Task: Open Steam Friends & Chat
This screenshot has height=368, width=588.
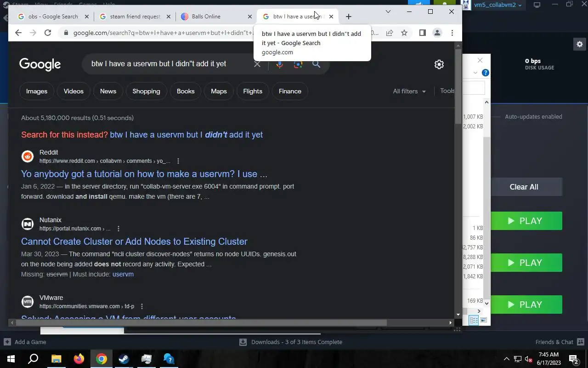Action: [560, 342]
